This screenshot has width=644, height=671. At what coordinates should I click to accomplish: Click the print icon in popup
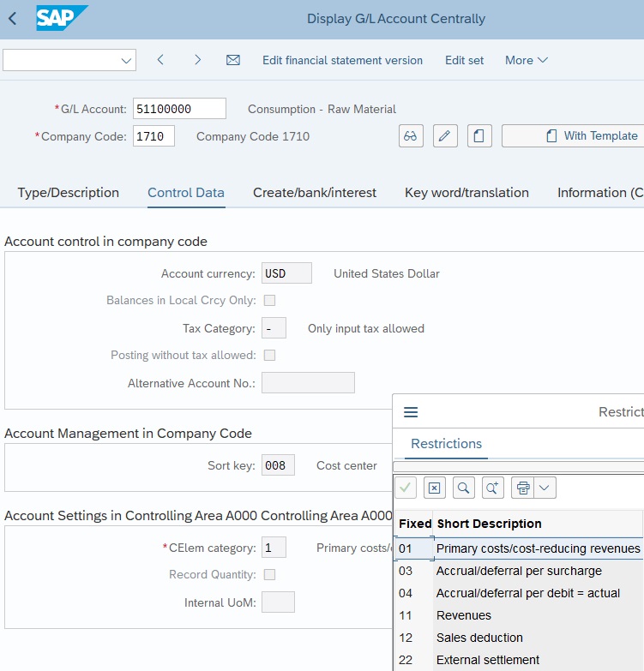pos(522,488)
